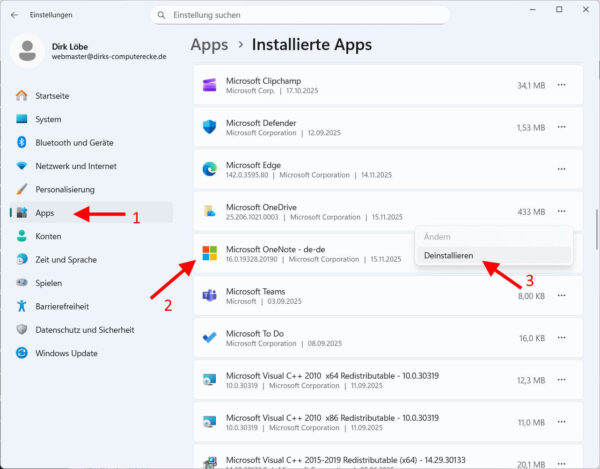Click the Microsoft OneDrive app icon
Viewport: 600px width, 469px height.
(209, 211)
